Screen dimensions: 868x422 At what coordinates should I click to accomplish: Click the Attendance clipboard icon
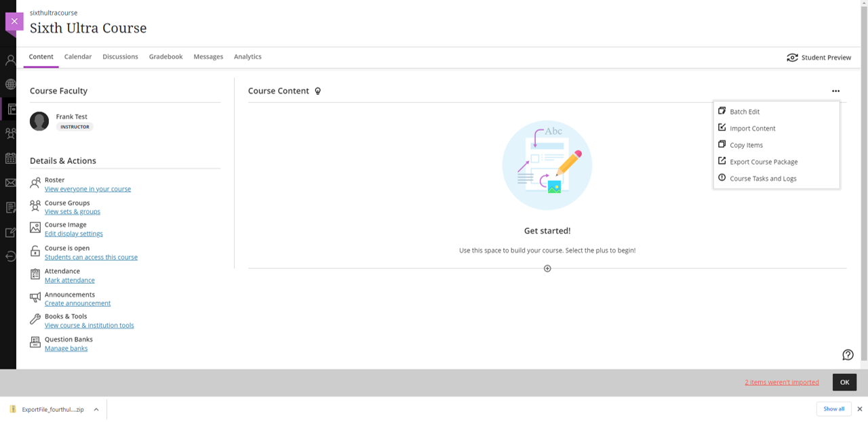pos(35,274)
